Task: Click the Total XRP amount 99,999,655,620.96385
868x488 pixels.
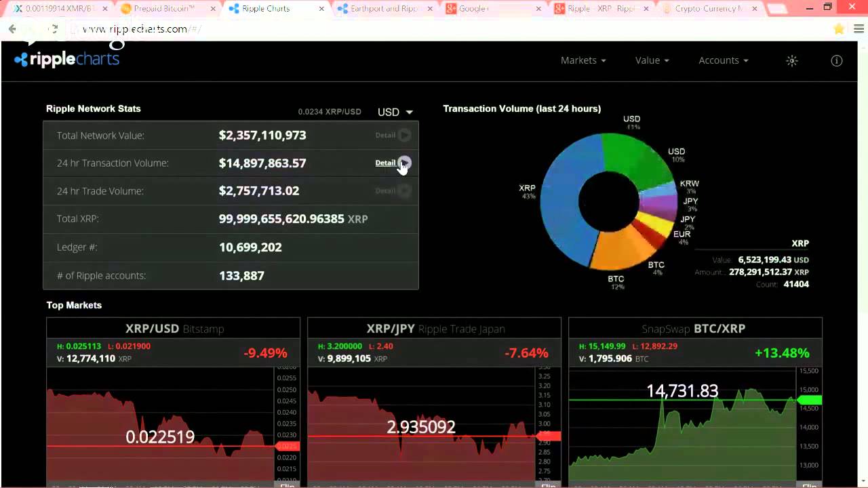Action: (281, 219)
